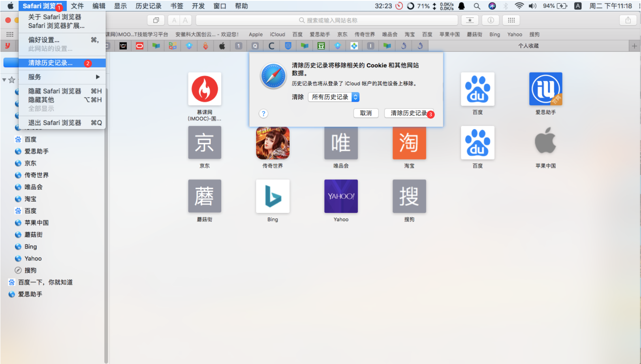Select 爱思助手 in the bookmarks sidebar
The width and height of the screenshot is (641, 364).
click(x=36, y=151)
